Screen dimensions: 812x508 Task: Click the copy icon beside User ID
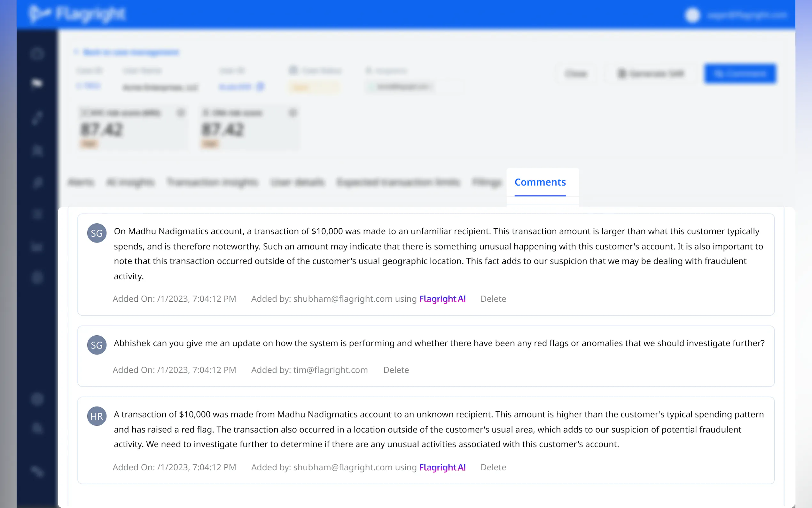pos(260,87)
